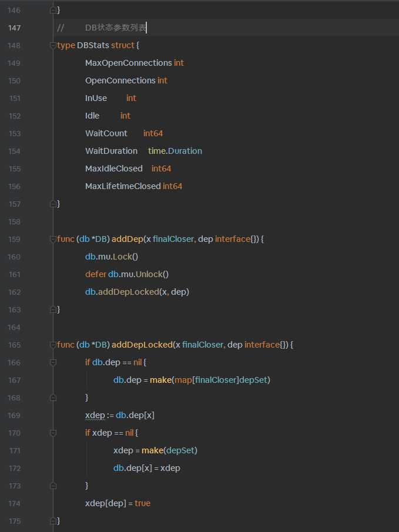This screenshot has height=532, width=399.
Task: Click int64 type of MaxLifetimeClosed
Action: pyautogui.click(x=172, y=187)
